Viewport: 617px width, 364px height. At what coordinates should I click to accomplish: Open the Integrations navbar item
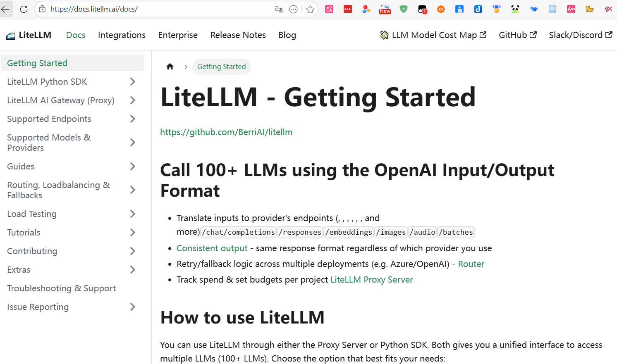click(122, 35)
